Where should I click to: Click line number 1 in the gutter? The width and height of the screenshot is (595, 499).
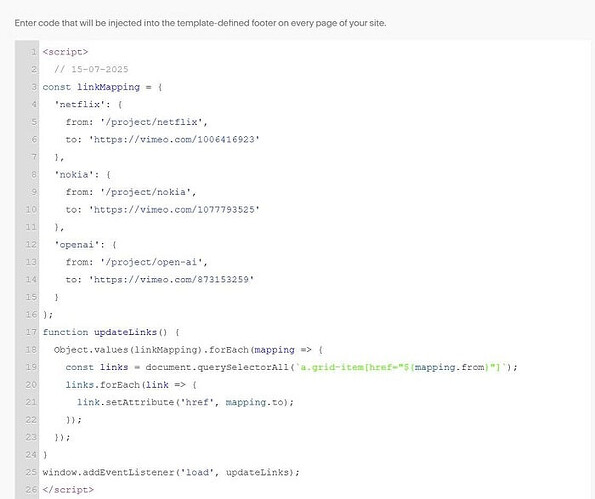tap(34, 52)
